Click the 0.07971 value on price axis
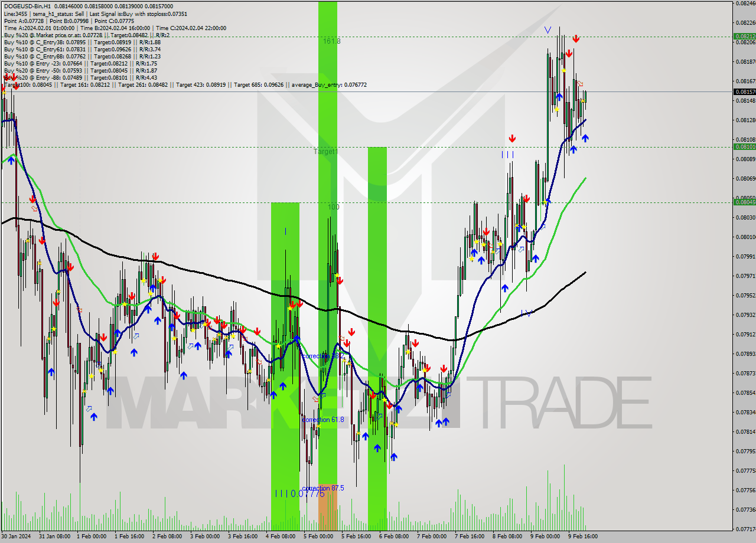This screenshot has width=756, height=543. click(746, 276)
